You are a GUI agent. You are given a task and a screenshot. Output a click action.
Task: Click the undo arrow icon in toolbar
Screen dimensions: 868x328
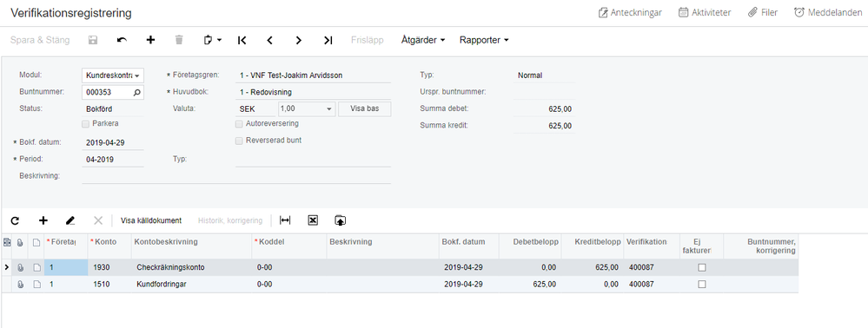coord(122,40)
